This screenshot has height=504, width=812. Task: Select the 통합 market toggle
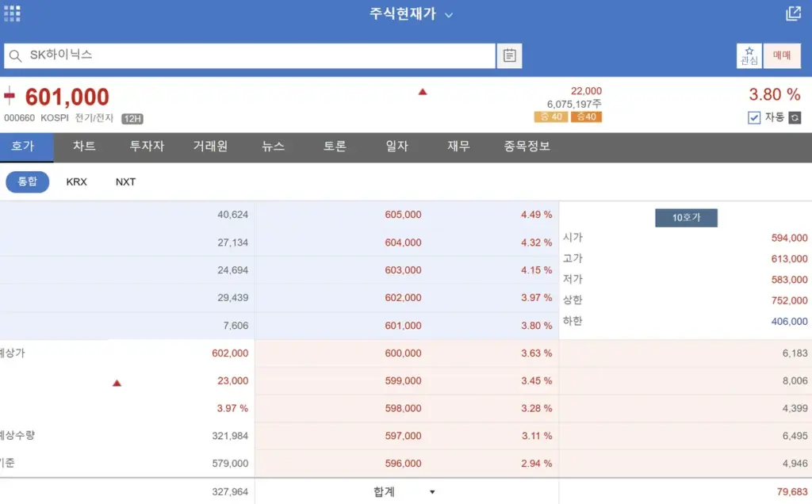pos(28,181)
